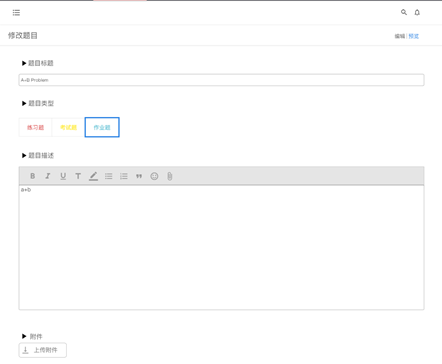Image resolution: width=442 pixels, height=364 pixels.
Task: Insert a block quote
Action: click(139, 176)
